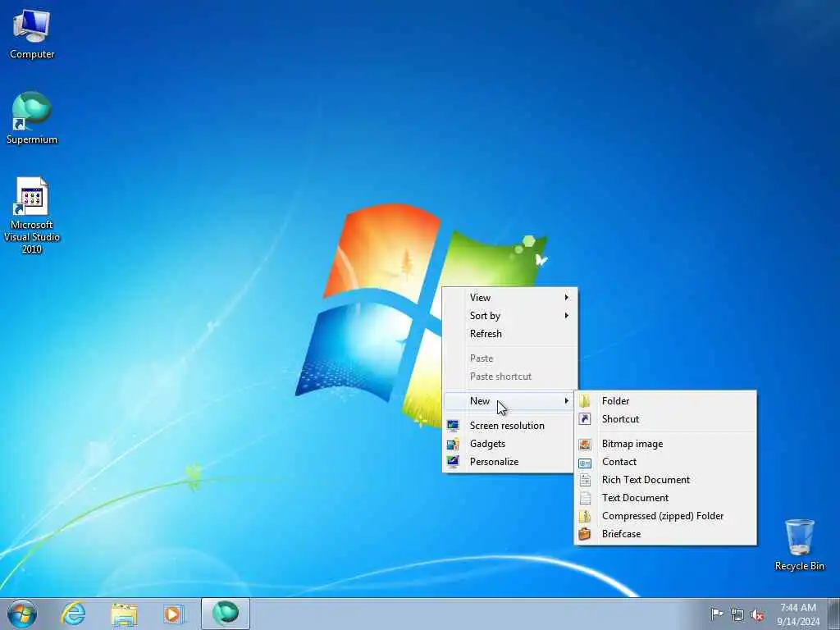Select the New context menu entry
Viewport: 840px width, 630px height.
(x=509, y=400)
